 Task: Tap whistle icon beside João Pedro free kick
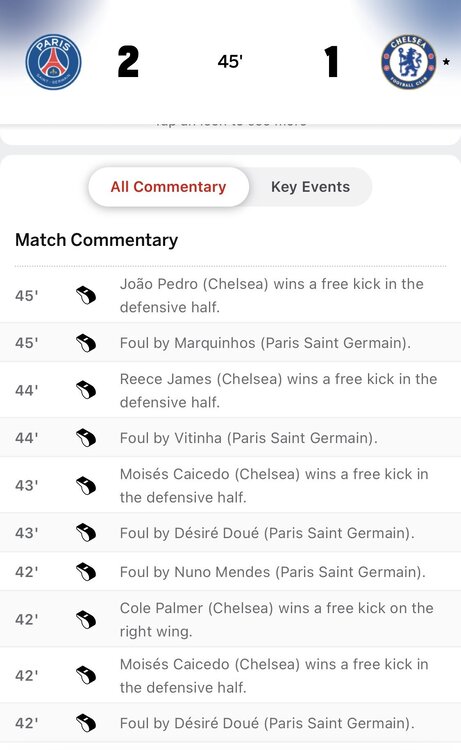pos(86,295)
